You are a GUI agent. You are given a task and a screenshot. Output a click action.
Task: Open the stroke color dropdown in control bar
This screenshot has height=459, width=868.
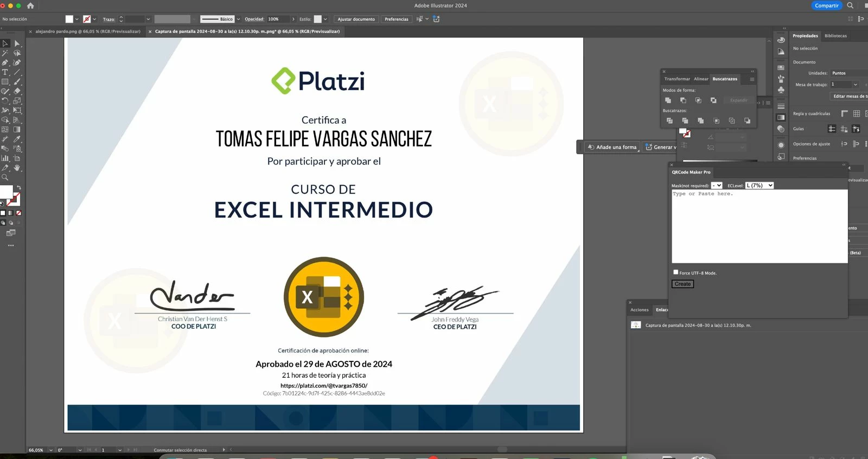pos(94,19)
